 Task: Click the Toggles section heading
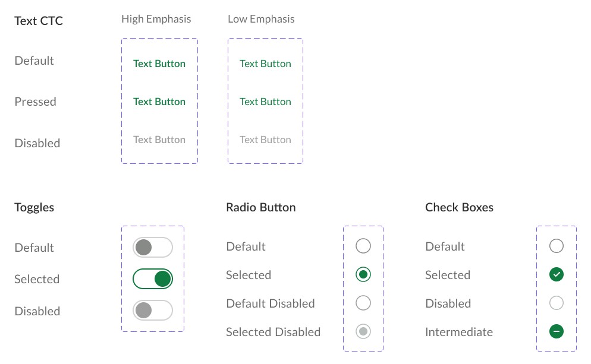(34, 207)
